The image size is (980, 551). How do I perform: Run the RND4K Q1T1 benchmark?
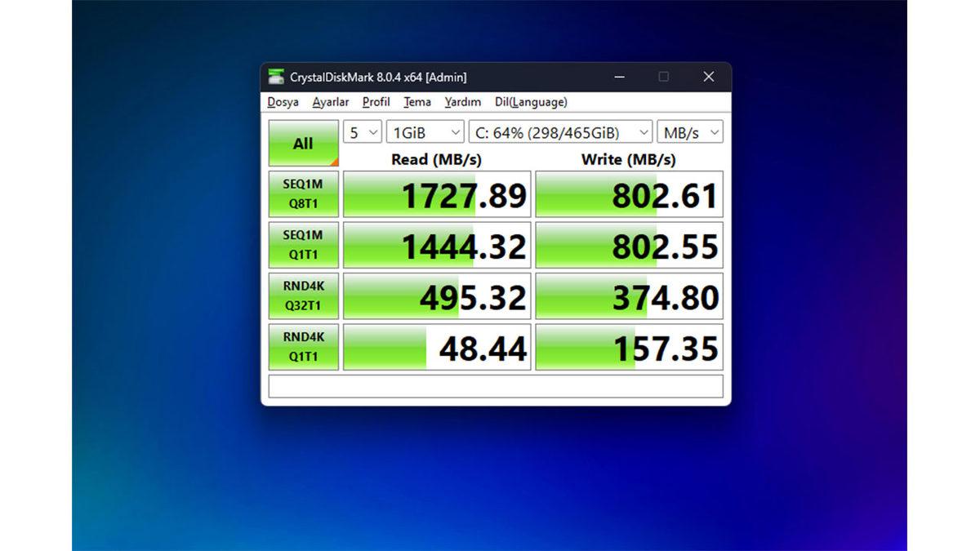point(303,346)
